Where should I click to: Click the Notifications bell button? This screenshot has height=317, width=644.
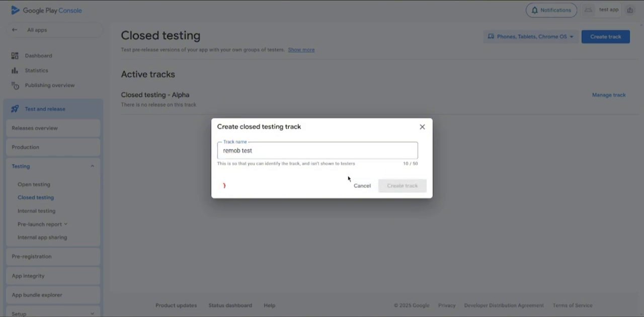coord(552,10)
